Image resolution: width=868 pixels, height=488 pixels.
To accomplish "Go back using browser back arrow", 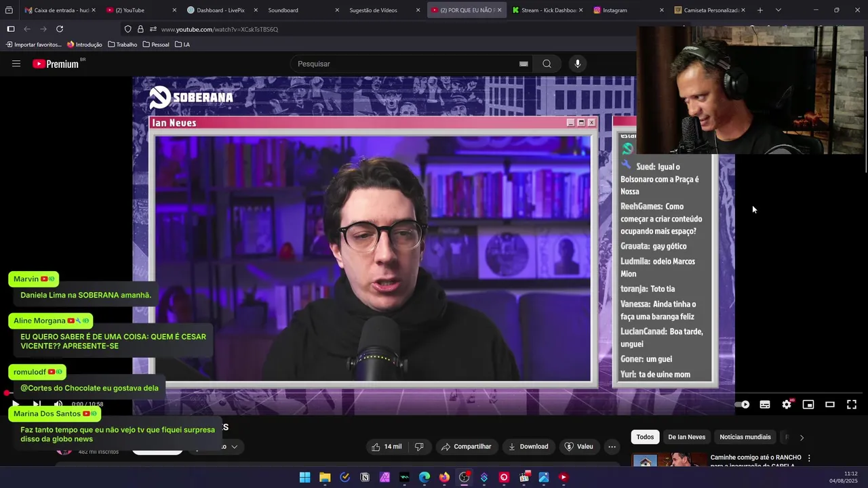I will click(x=27, y=29).
